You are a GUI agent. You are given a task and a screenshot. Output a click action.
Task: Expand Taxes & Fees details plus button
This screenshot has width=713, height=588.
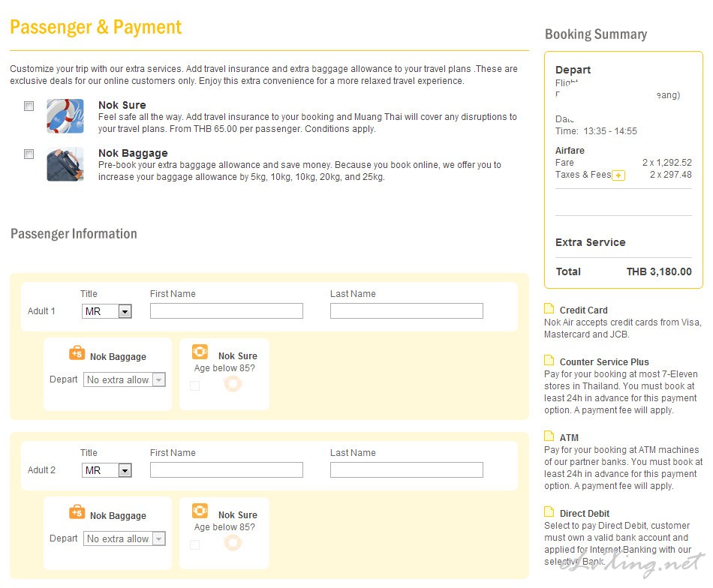pyautogui.click(x=618, y=175)
